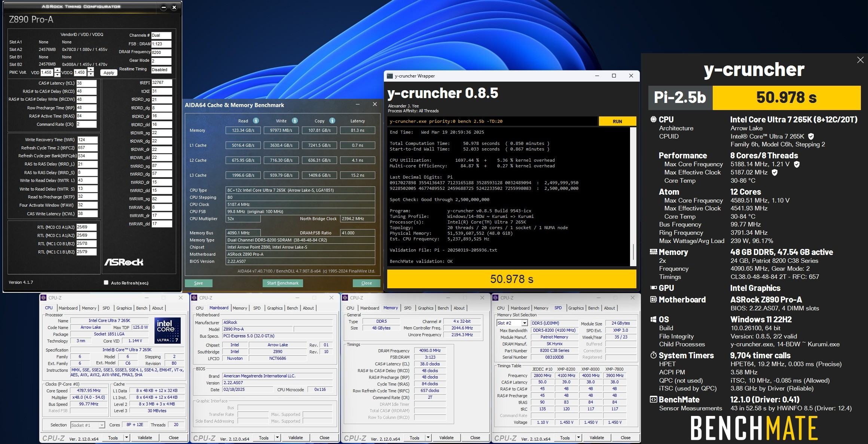The width and height of the screenshot is (868, 444).
Task: Open Tools dropdown arrow in CPU-Z Mainboard window
Action: 277,437
